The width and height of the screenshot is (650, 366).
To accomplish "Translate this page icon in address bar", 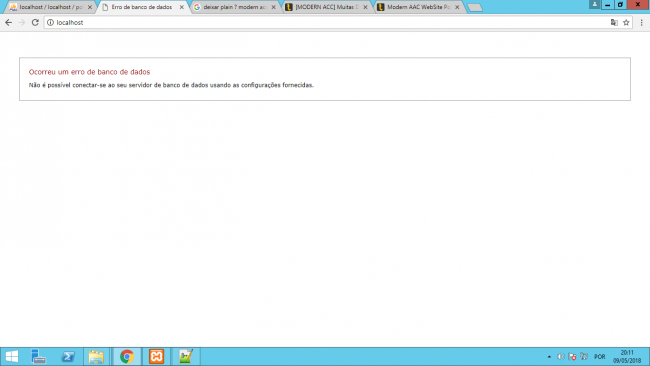I will 614,22.
